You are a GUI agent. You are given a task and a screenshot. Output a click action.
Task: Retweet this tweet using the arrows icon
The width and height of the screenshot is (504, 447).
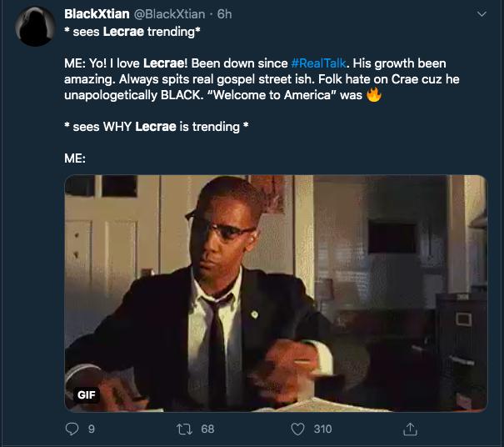[x=186, y=429]
